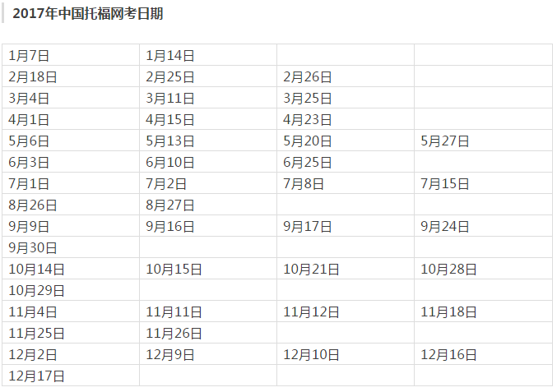Click the 8月27日 table cell

[x=208, y=205]
